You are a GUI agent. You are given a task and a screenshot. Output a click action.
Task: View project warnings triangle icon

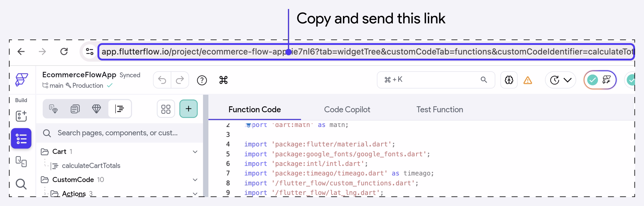point(528,80)
